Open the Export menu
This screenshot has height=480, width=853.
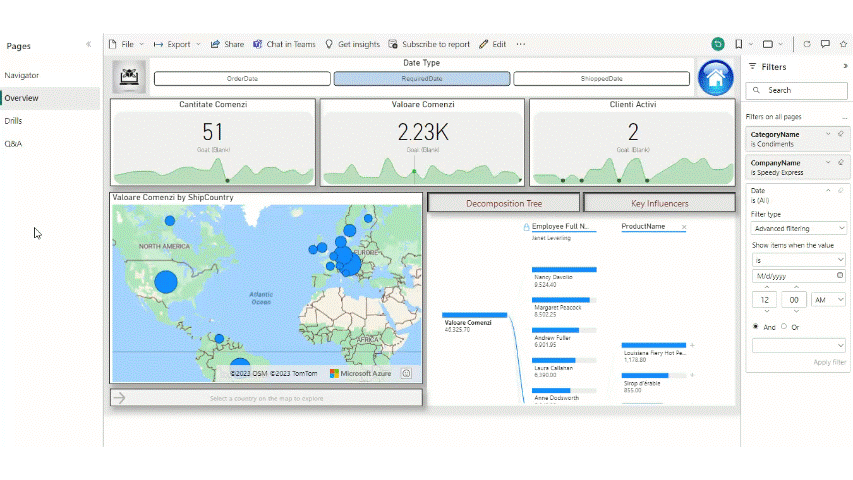click(x=177, y=44)
